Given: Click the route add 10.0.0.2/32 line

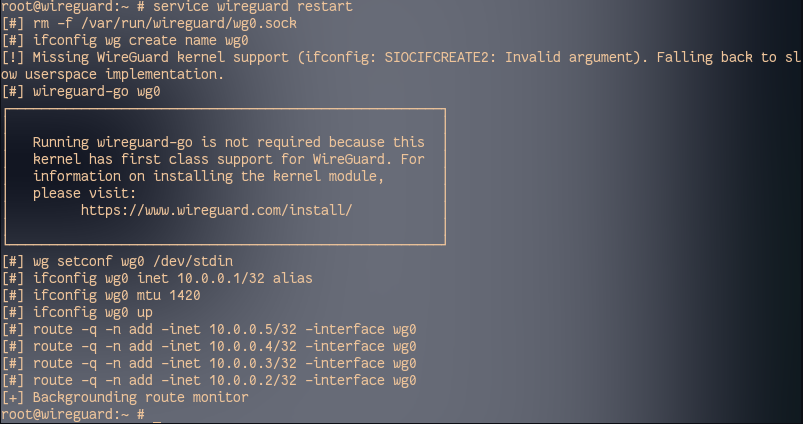Looking at the screenshot, I should pos(224,380).
